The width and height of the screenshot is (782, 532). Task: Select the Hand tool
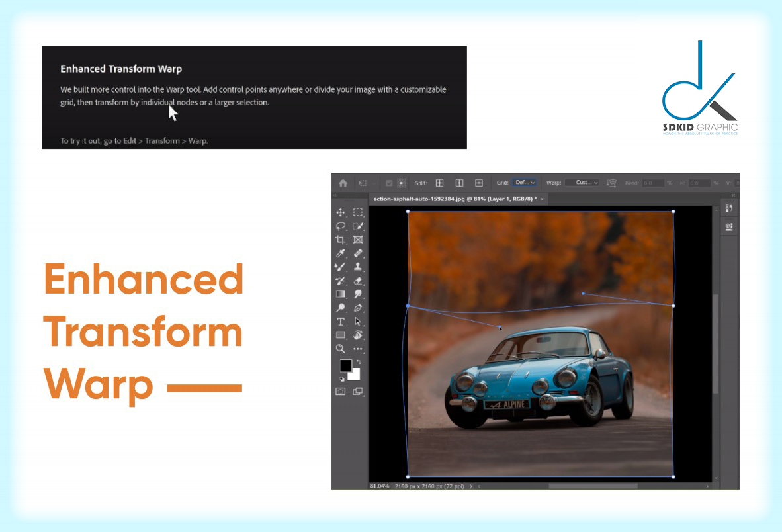[357, 335]
